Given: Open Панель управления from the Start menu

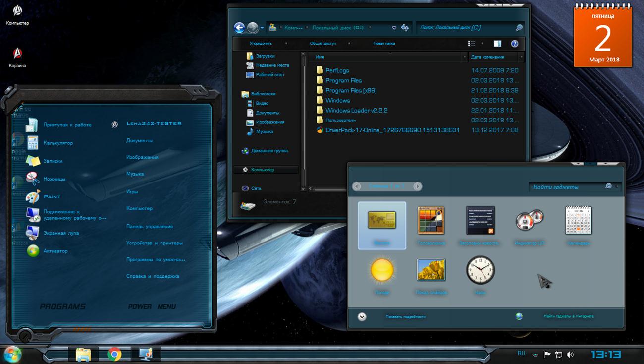Looking at the screenshot, I should pos(149,226).
